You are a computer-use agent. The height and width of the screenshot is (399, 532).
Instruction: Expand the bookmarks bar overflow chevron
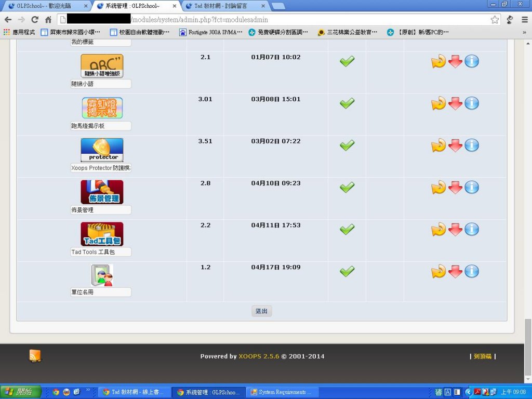[x=524, y=32]
